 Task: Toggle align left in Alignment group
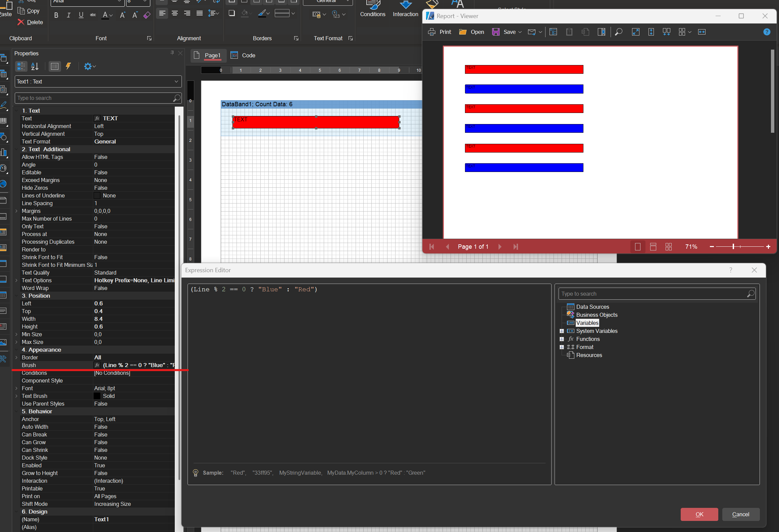click(x=162, y=13)
